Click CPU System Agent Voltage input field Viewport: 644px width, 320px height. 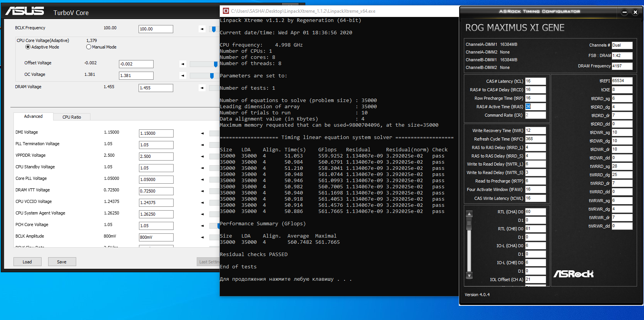156,214
